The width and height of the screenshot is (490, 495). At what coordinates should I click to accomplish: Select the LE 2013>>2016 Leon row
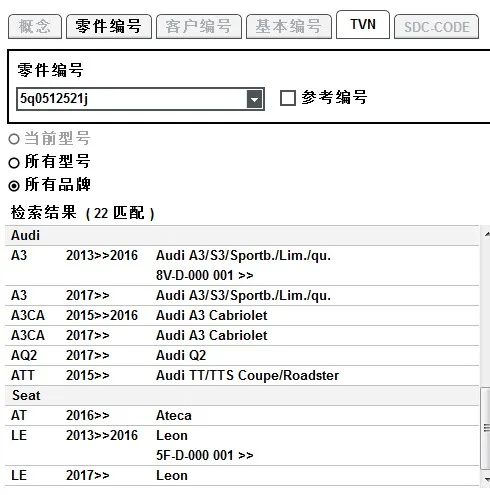pos(242,446)
